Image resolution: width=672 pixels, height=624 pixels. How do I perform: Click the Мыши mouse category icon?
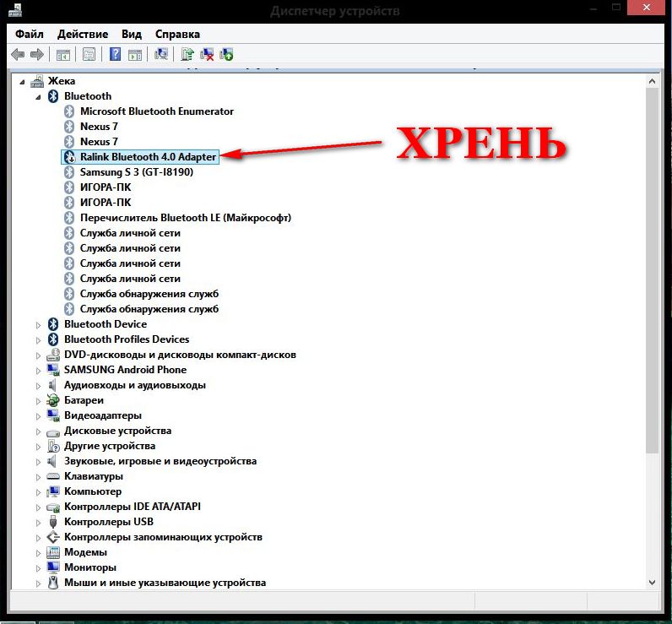pos(53,583)
